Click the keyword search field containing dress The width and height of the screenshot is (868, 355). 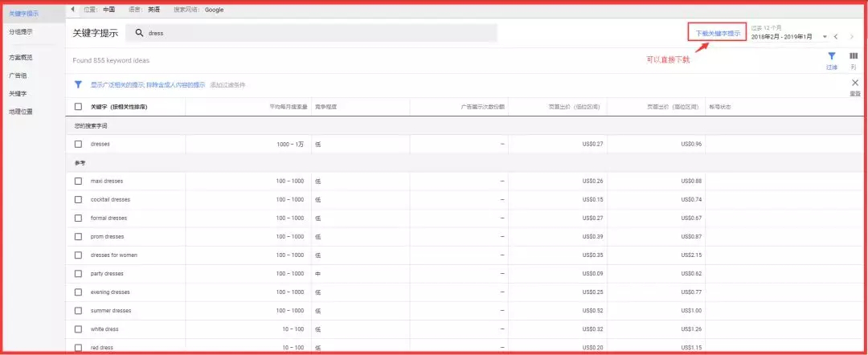tap(313, 33)
